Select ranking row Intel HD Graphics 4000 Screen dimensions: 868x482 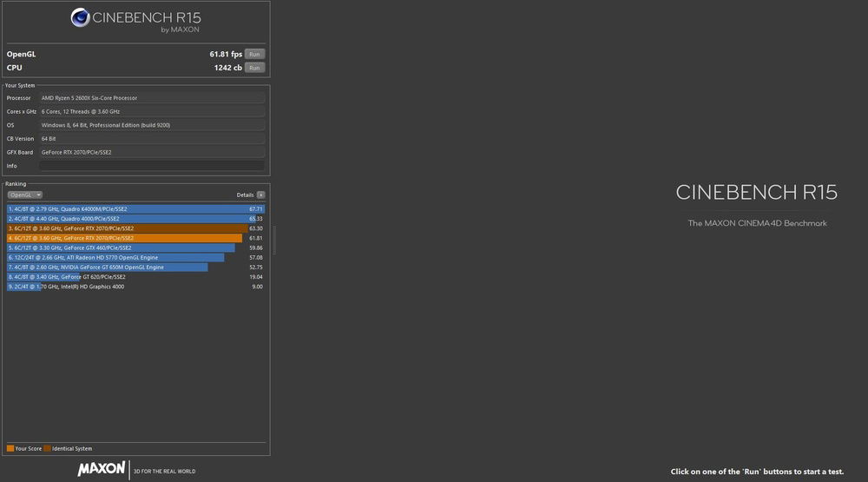click(x=135, y=287)
